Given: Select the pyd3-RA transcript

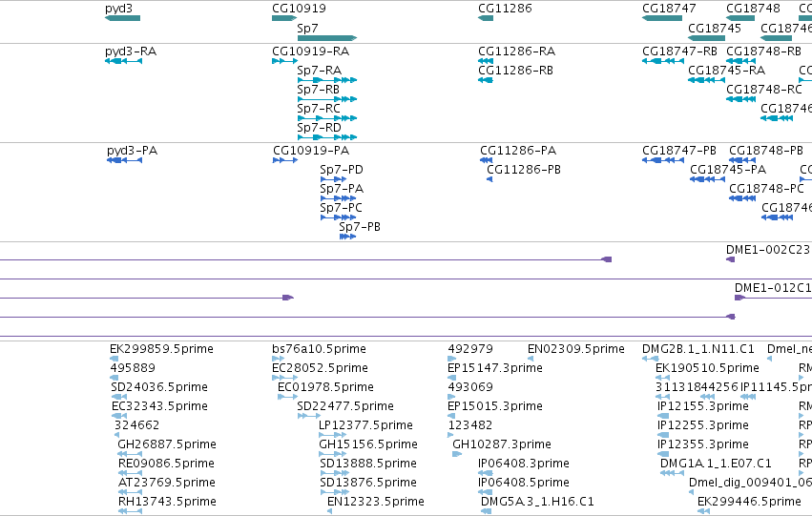Looking at the screenshot, I should (124, 61).
